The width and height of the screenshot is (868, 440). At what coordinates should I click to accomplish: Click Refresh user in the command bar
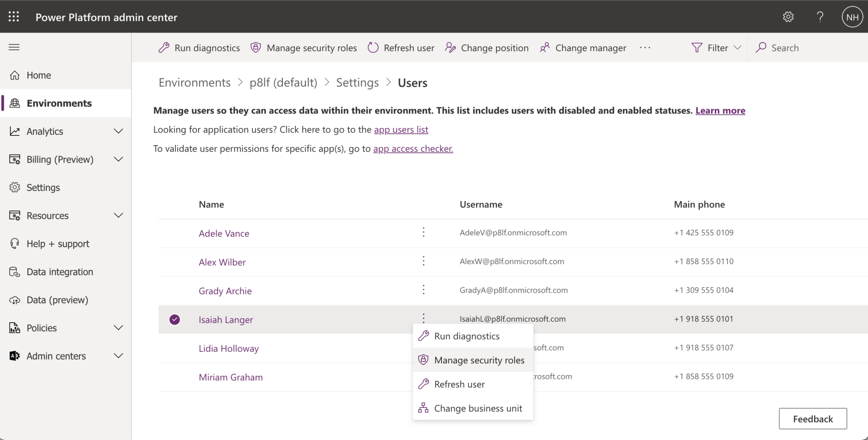point(401,48)
